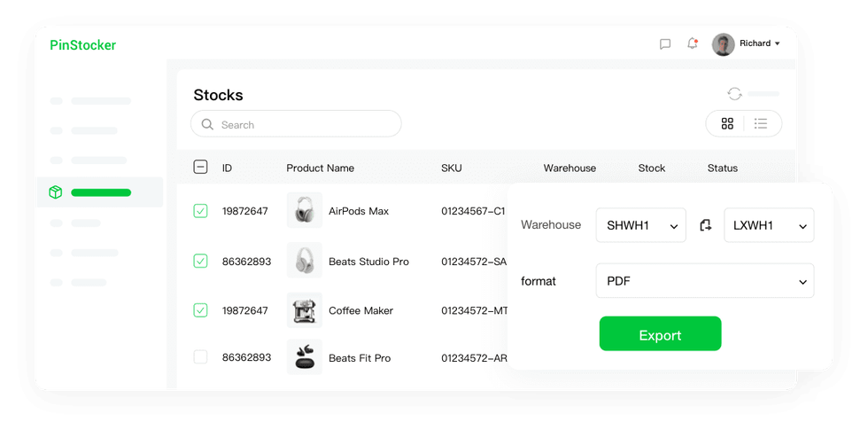The width and height of the screenshot is (868, 430).
Task: Click ID 86362893 in Beats Studio Pro row
Action: click(247, 262)
